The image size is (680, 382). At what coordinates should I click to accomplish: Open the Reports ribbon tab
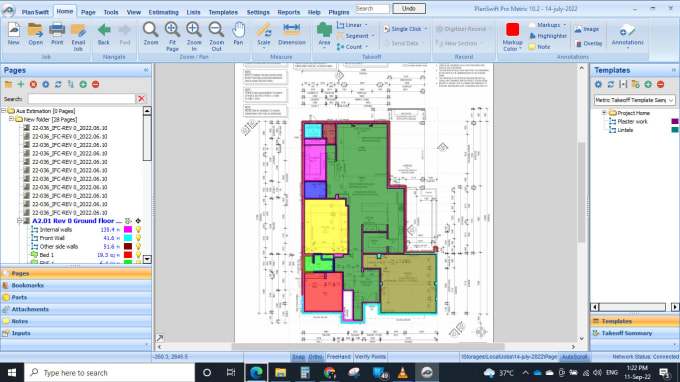[288, 12]
